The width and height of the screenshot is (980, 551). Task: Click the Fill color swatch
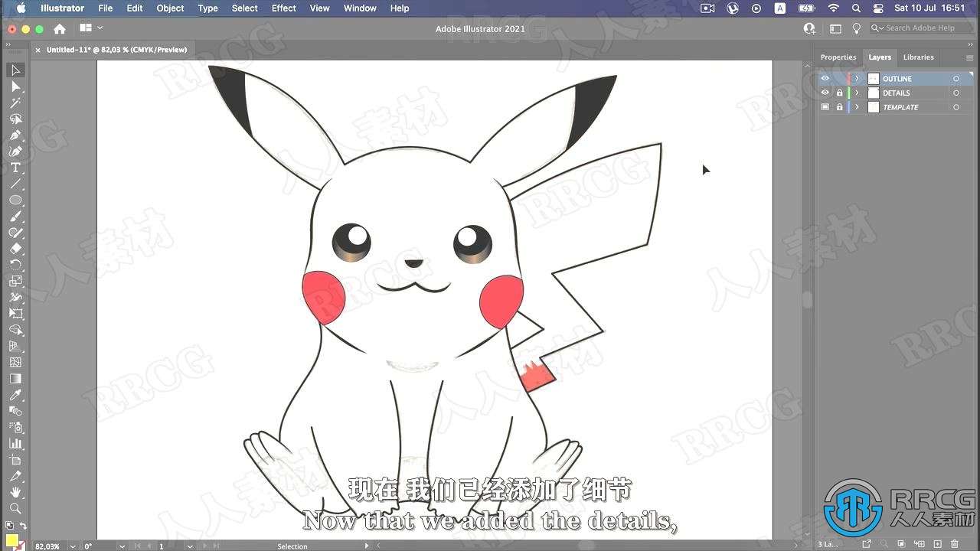pos(11,540)
